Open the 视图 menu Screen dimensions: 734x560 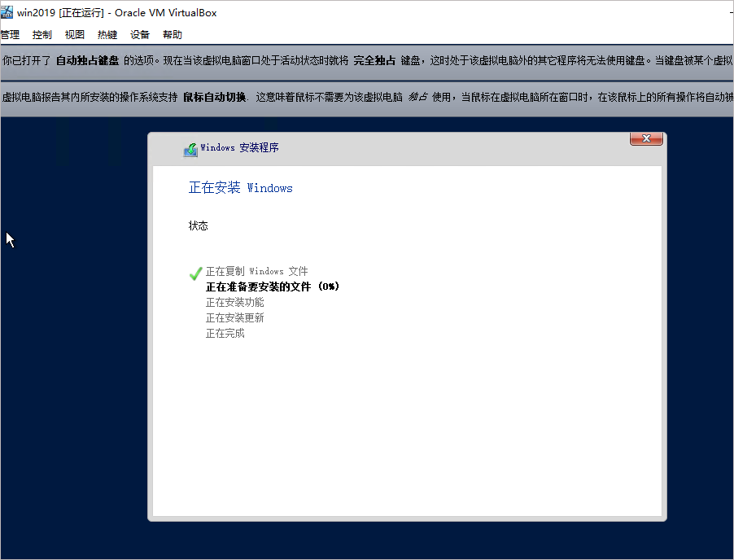coord(74,35)
